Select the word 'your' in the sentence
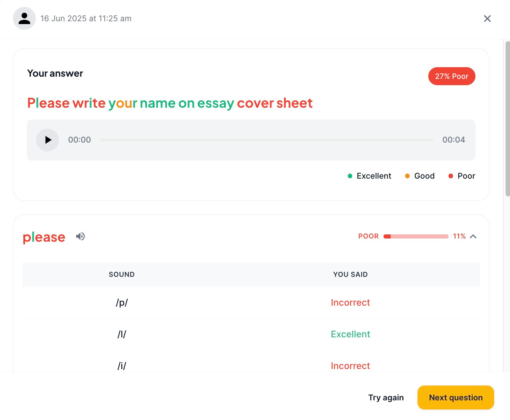Screen dimensions: 510x420 (123, 103)
